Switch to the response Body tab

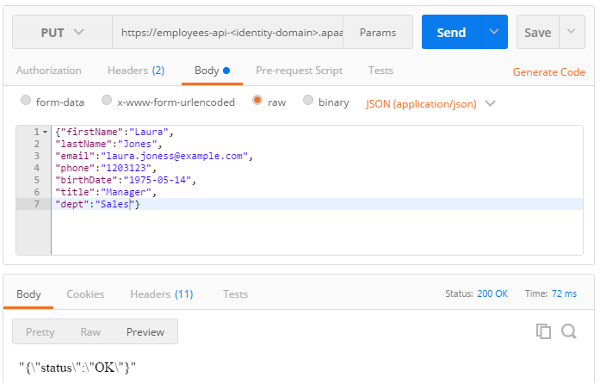tap(28, 294)
